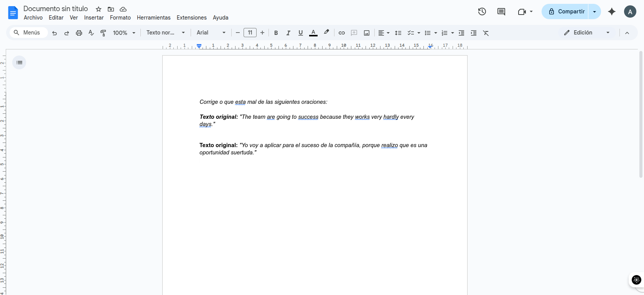The image size is (644, 295).
Task: Open the Insertar menu
Action: pyautogui.click(x=94, y=18)
